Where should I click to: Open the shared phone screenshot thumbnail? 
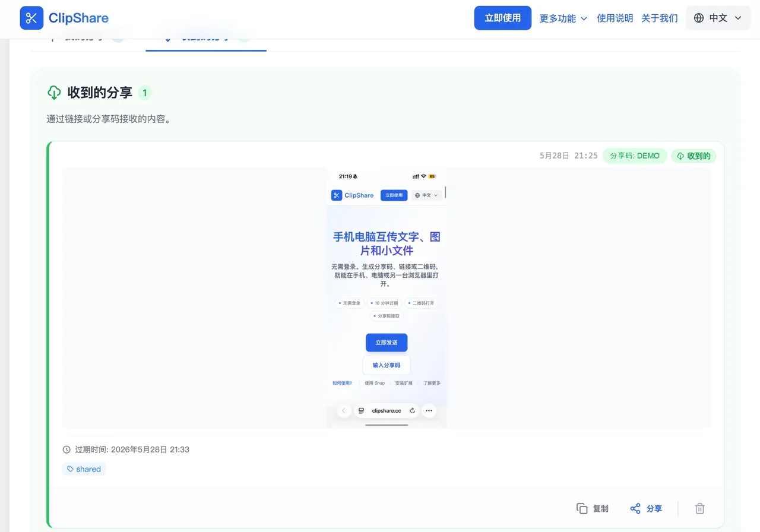click(x=387, y=297)
